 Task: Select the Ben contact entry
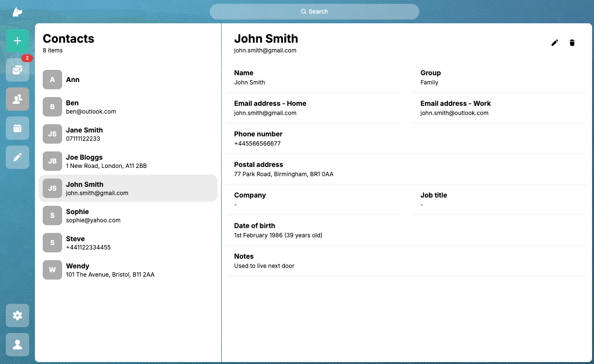(128, 107)
